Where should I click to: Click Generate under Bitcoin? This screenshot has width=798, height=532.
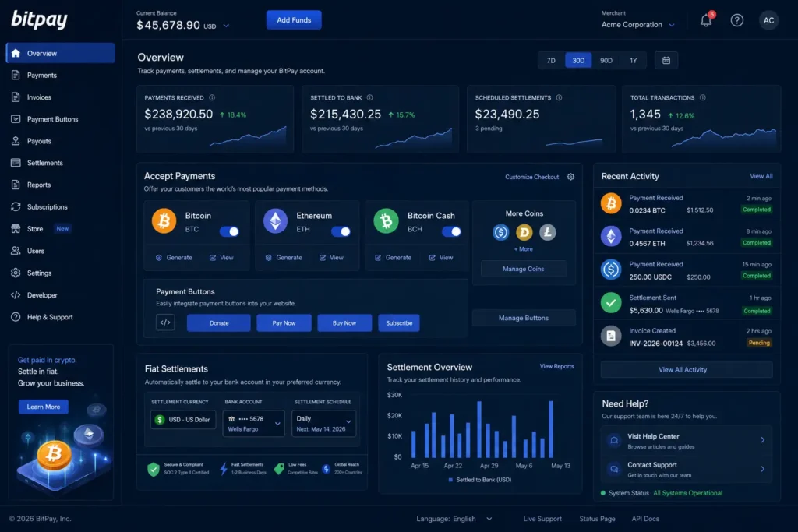pos(174,258)
